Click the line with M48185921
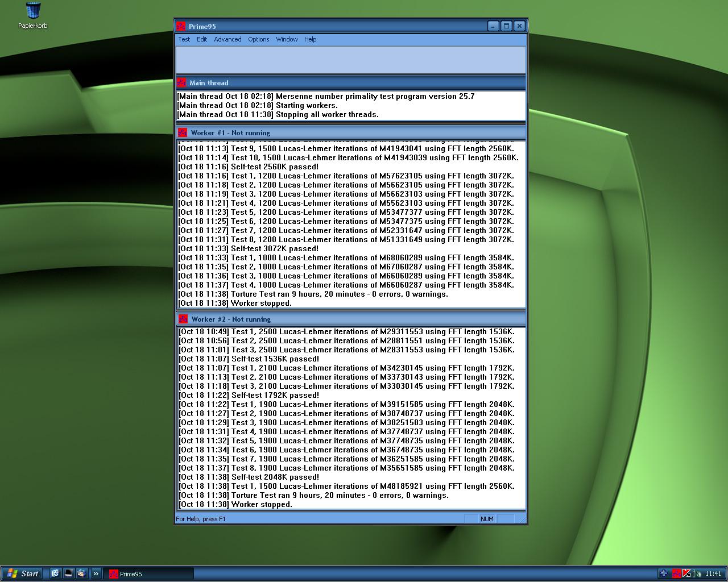 347,486
